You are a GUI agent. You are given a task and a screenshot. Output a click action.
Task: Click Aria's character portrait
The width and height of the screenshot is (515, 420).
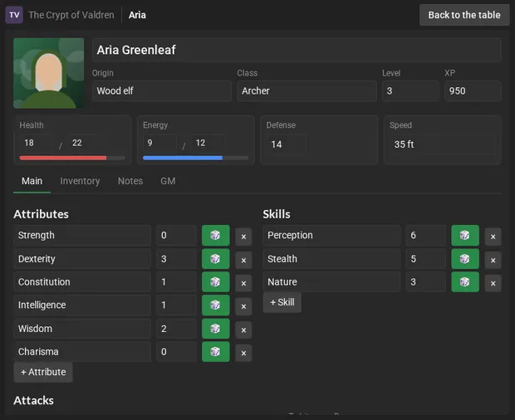pyautogui.click(x=49, y=73)
